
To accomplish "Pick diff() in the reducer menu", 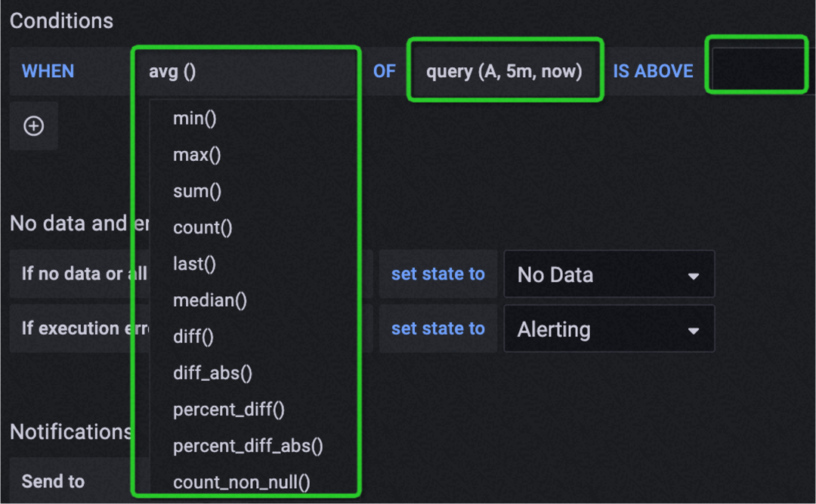I will coord(193,336).
